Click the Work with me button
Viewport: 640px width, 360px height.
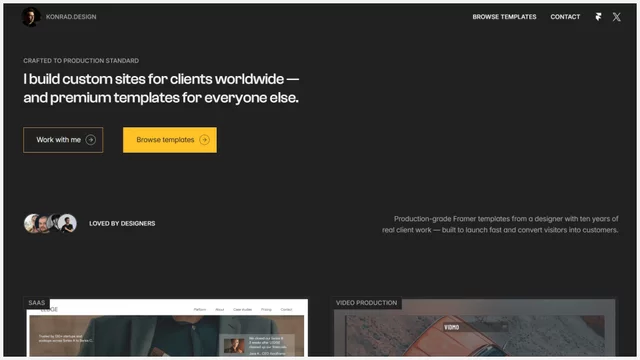63,140
